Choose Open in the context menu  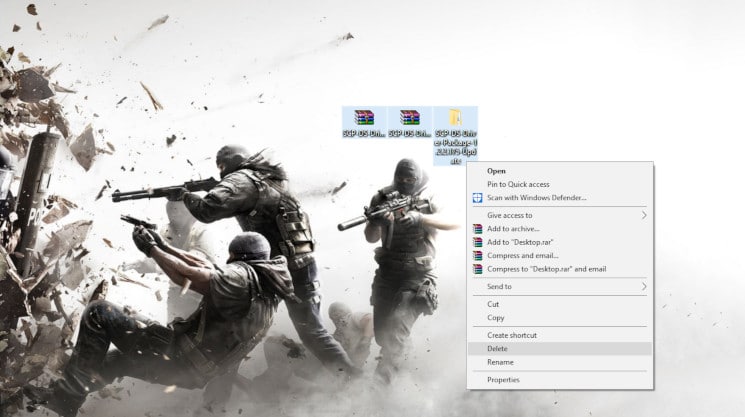click(x=560, y=171)
